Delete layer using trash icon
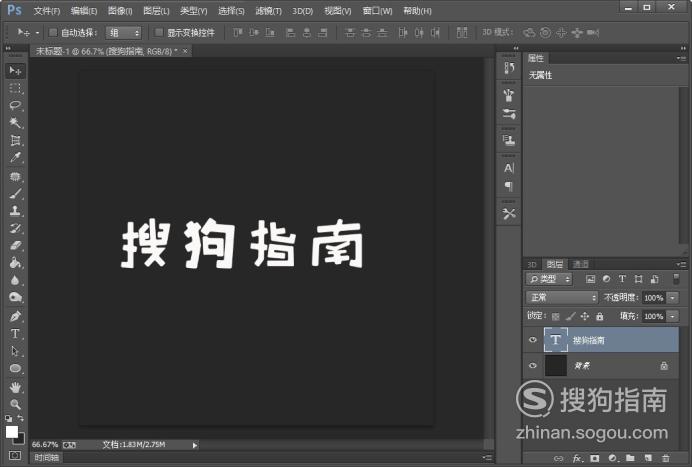 tap(666, 458)
